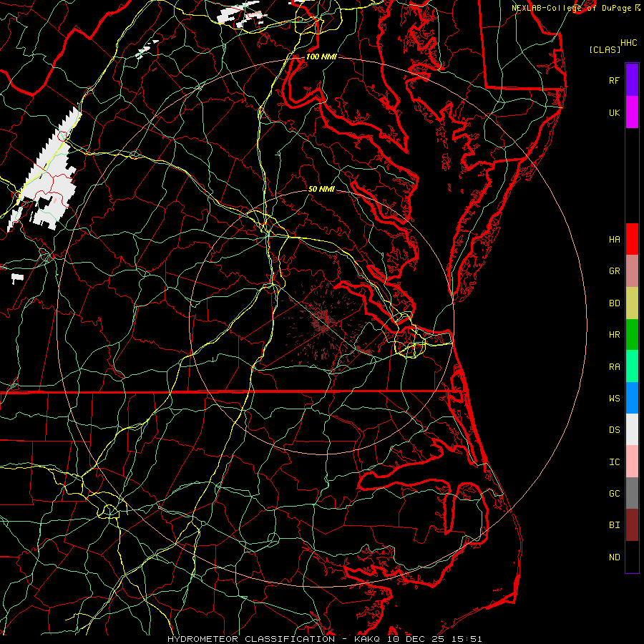Click the GR legend label

(614, 271)
